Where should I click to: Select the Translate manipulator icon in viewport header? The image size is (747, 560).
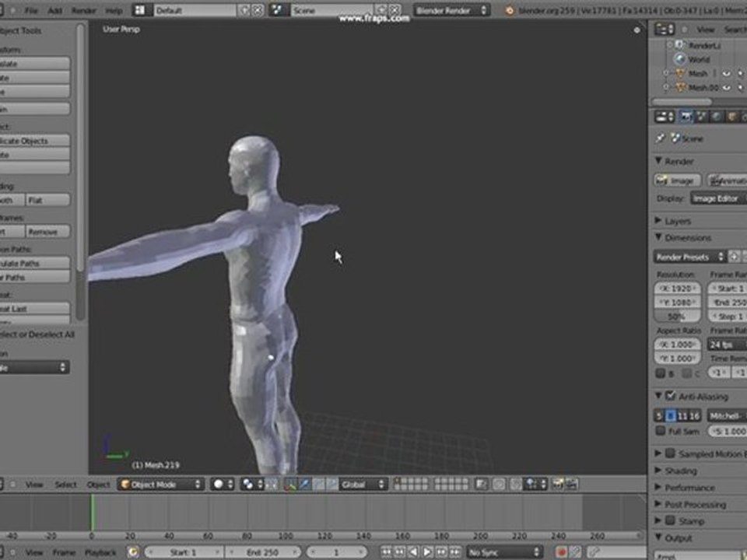[304, 485]
